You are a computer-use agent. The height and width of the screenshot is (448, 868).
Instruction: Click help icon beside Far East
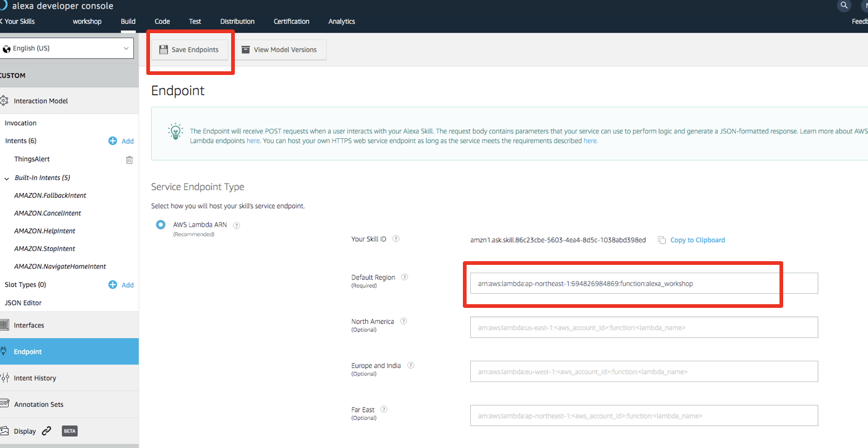coord(384,409)
